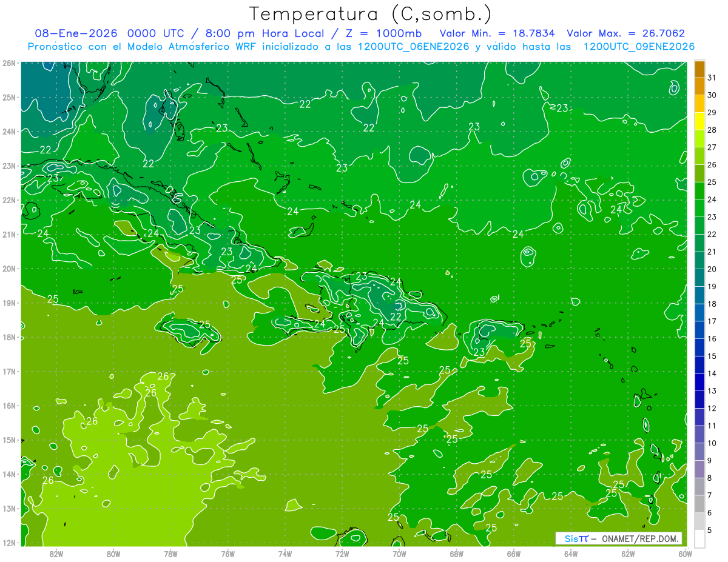Click the "14" value on the color legend
Viewport: 728px width, 562px height.
712,373
